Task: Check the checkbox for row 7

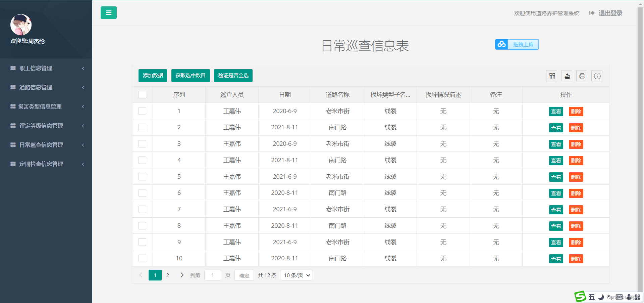Action: (x=143, y=209)
